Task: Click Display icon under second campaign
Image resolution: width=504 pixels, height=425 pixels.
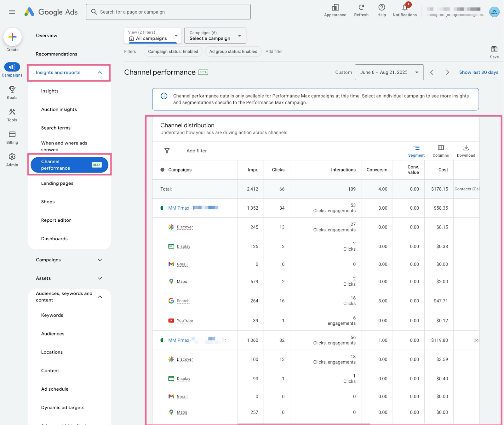Action: click(171, 379)
